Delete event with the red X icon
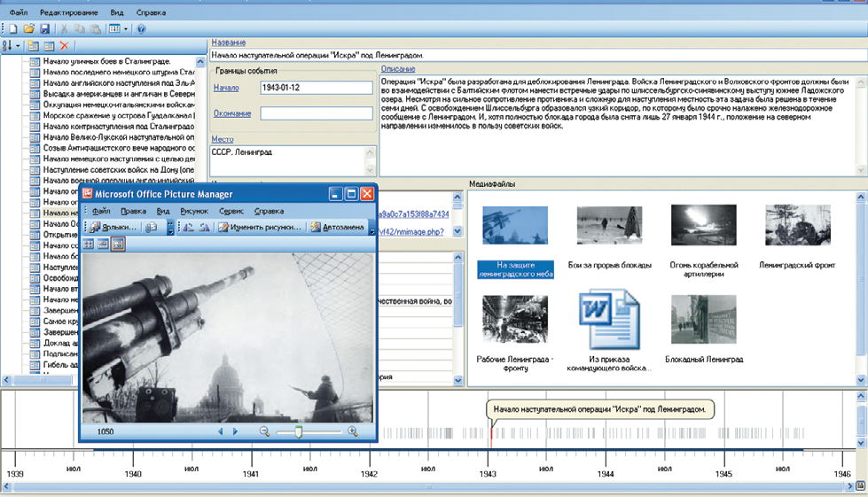 65,46
